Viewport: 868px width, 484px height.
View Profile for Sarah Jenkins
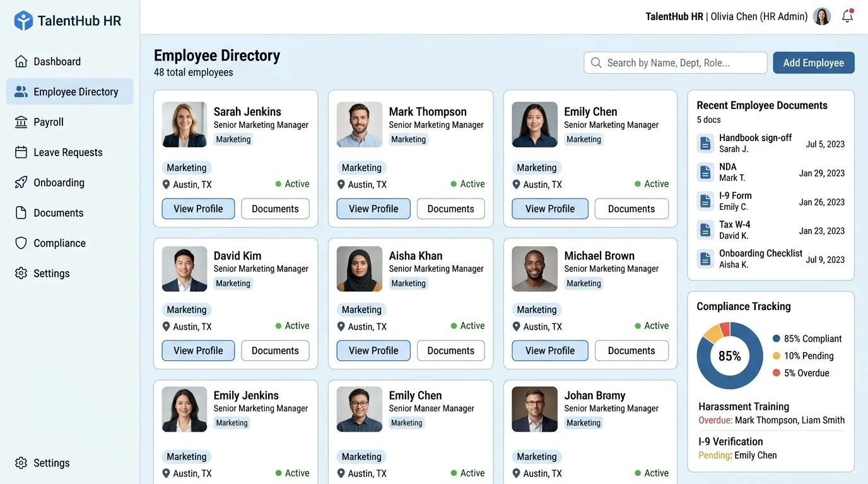(198, 209)
